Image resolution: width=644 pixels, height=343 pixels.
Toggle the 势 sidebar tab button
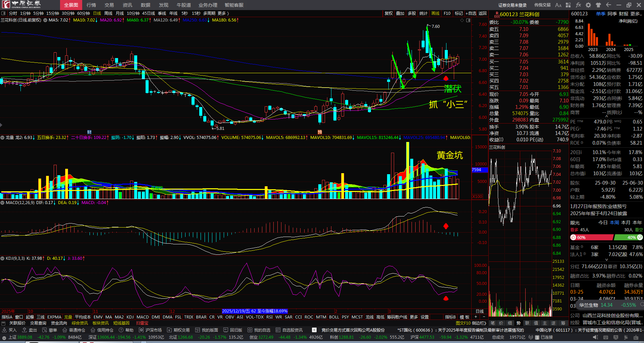point(519,323)
